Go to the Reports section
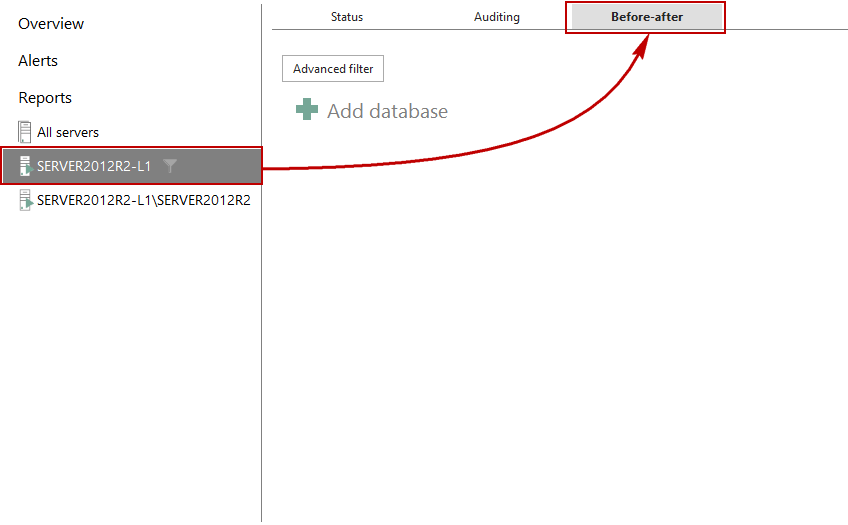The image size is (848, 525). coord(45,98)
